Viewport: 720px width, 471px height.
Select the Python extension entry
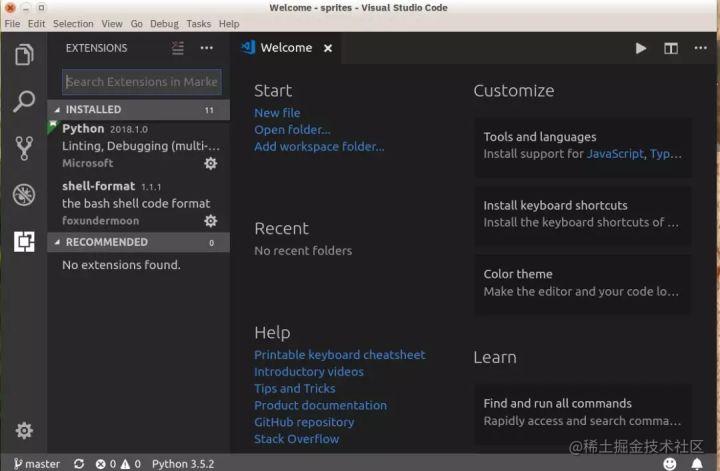(138, 146)
